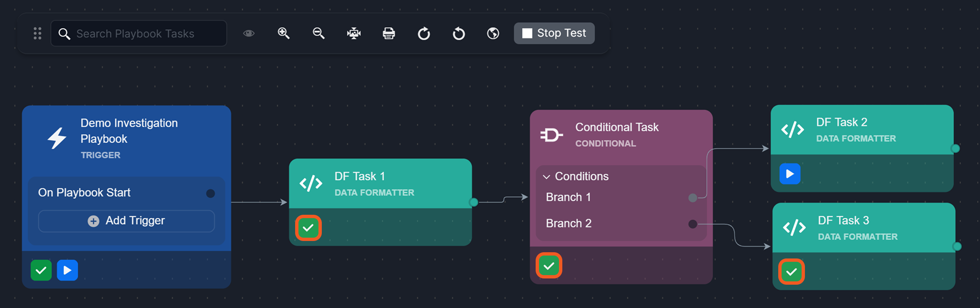Collapse the Conditions section chevron
The image size is (980, 308).
pos(546,177)
